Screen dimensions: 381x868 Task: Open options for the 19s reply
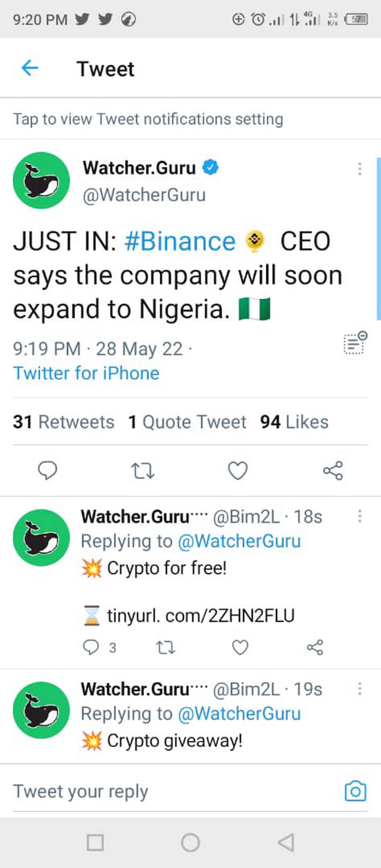point(360,689)
